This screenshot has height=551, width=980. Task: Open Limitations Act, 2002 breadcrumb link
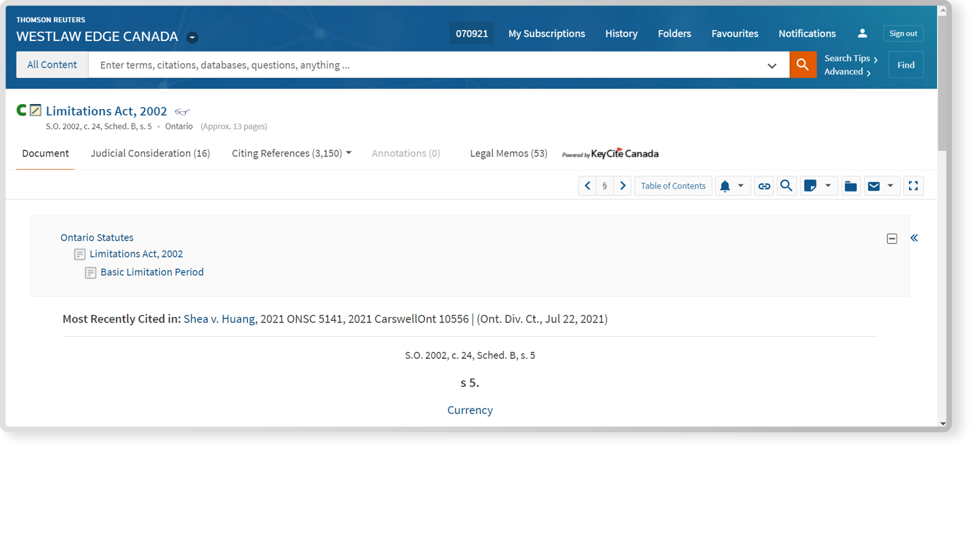pos(136,253)
